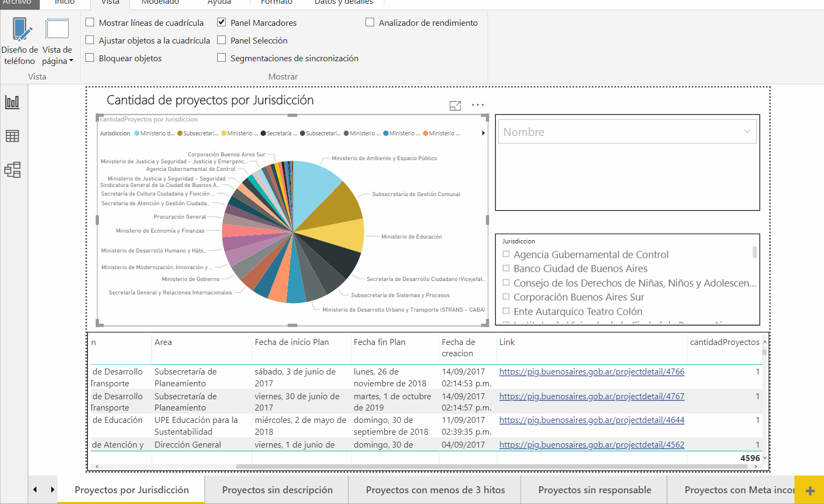The height and width of the screenshot is (504, 824).
Task: Open the pie chart more options ellipsis
Action: (478, 105)
